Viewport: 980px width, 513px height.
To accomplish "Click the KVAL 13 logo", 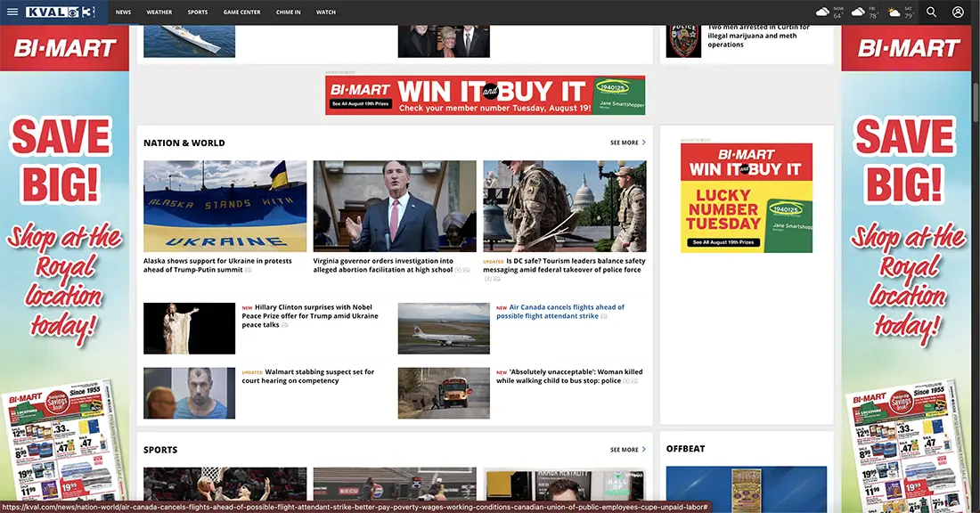I will tap(60, 12).
